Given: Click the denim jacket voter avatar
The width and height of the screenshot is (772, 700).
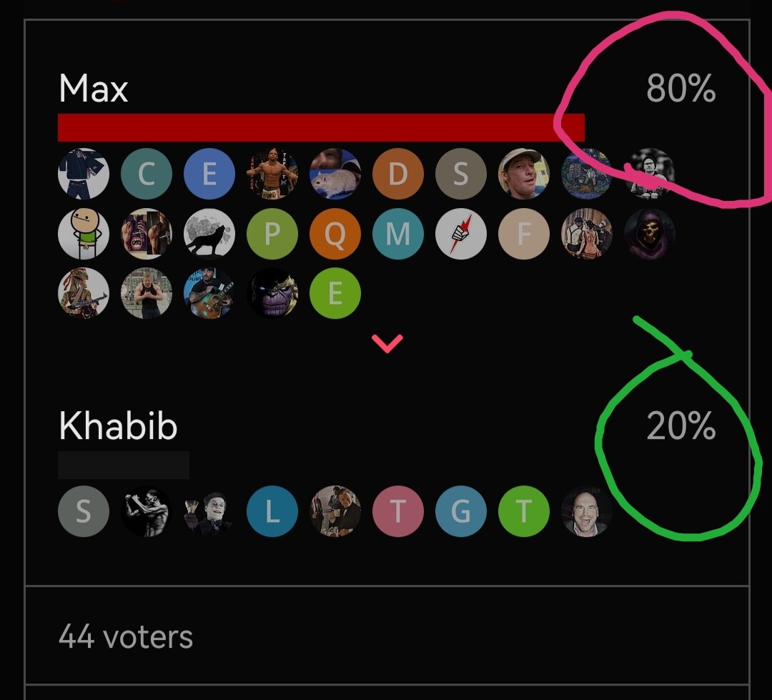Looking at the screenshot, I should tap(84, 174).
